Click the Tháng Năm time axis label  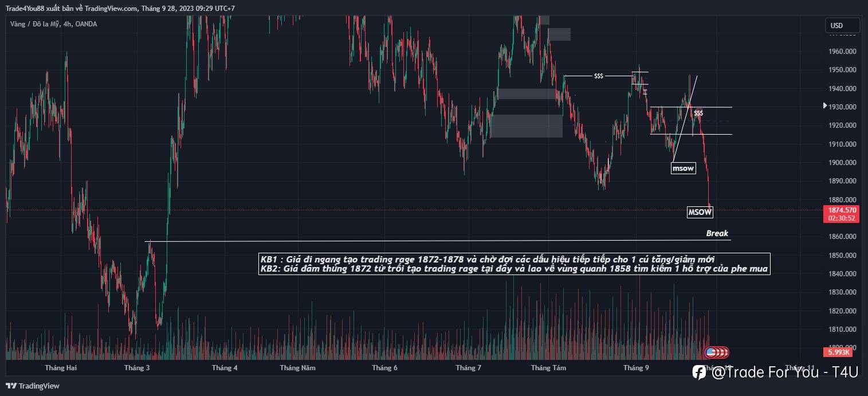click(x=298, y=368)
